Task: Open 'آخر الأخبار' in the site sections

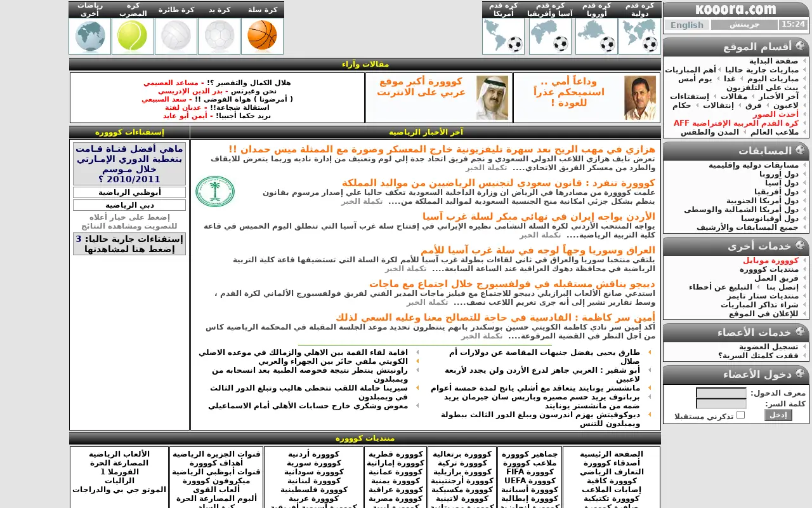Action: point(778,97)
